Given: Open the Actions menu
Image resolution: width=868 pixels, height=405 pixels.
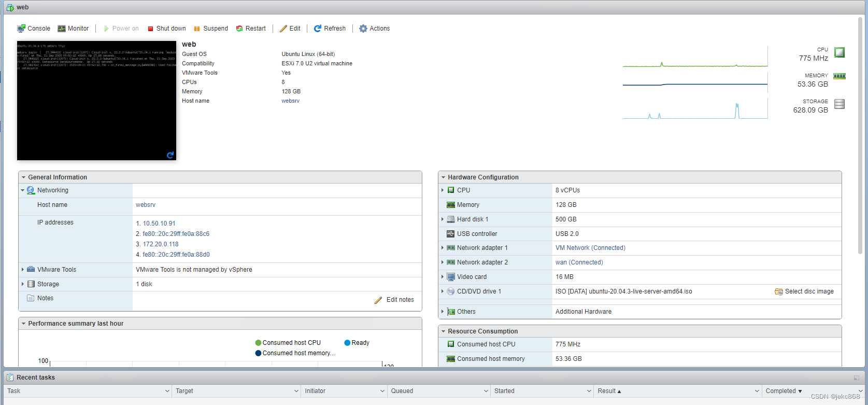Looking at the screenshot, I should point(374,29).
